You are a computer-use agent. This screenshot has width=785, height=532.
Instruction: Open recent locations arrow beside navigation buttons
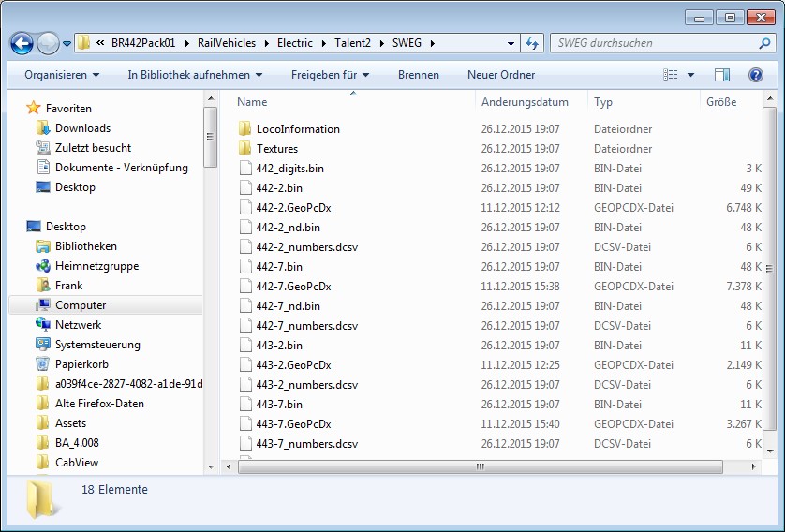click(x=67, y=44)
